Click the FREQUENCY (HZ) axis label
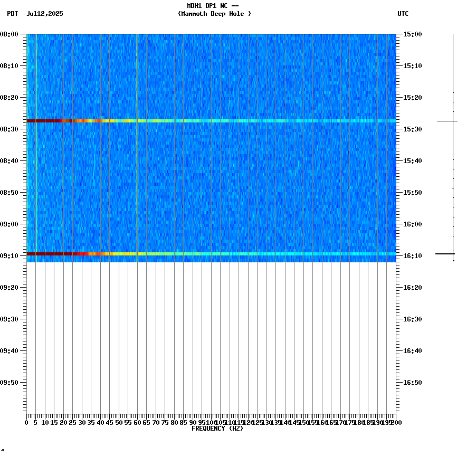This screenshot has width=476, height=456. pyautogui.click(x=218, y=429)
